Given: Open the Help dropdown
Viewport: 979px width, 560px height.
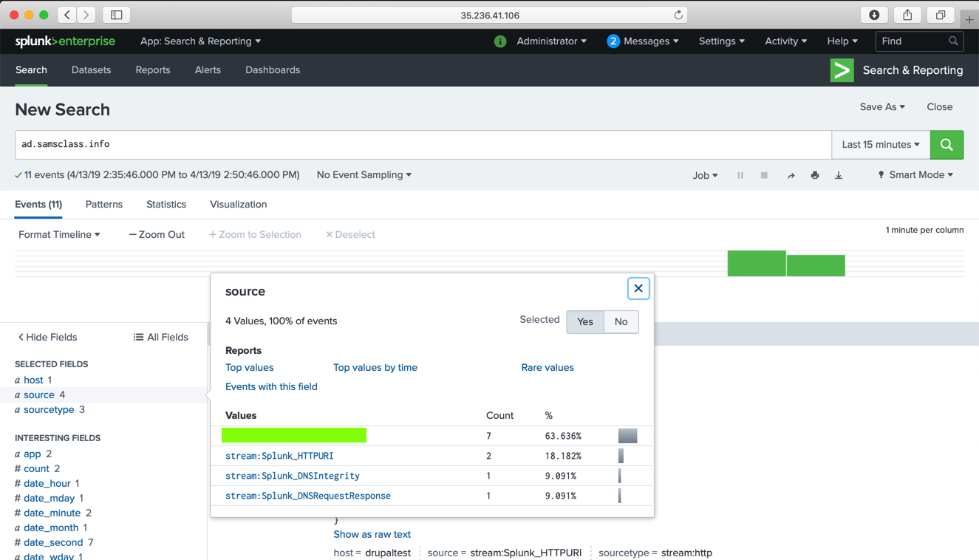Looking at the screenshot, I should tap(842, 41).
